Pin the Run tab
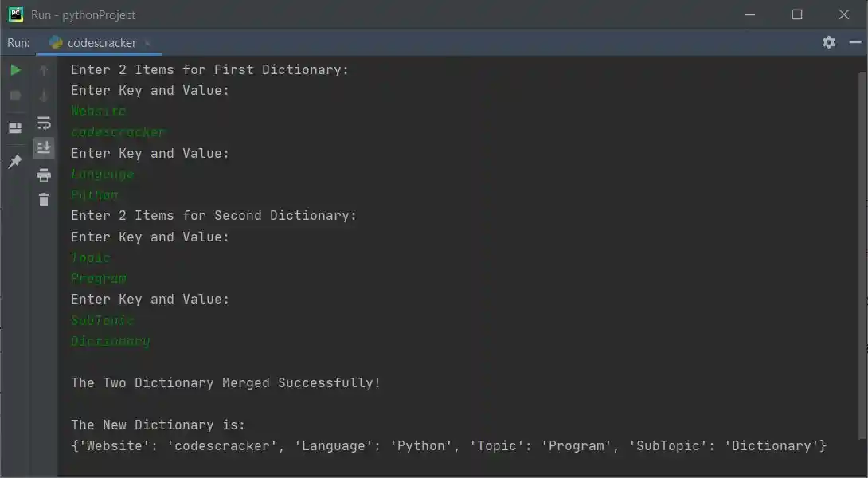 (14, 162)
